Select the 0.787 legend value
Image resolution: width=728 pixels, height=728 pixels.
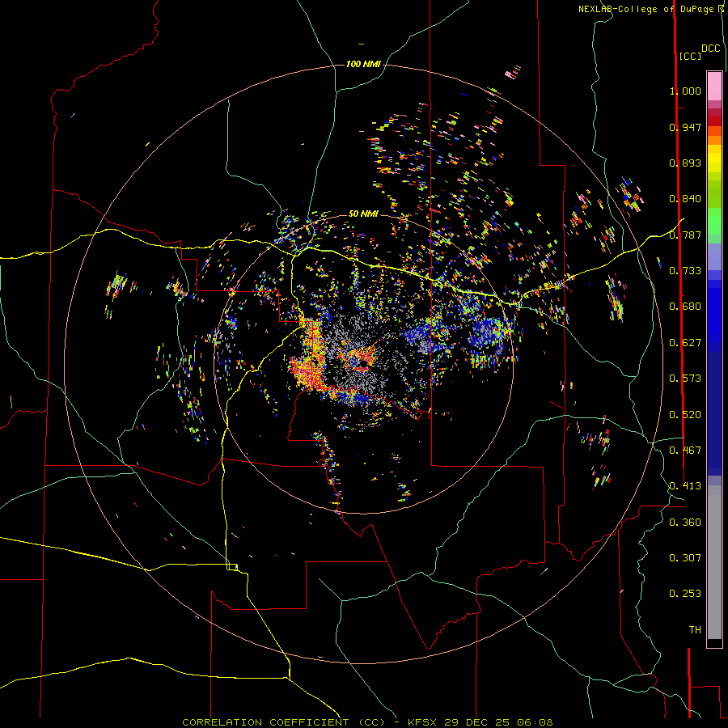685,235
